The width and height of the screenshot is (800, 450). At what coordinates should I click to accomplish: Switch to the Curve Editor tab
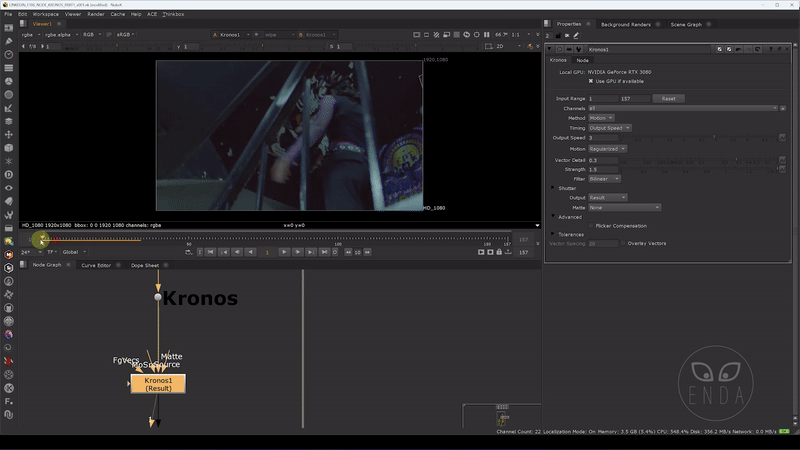click(96, 265)
